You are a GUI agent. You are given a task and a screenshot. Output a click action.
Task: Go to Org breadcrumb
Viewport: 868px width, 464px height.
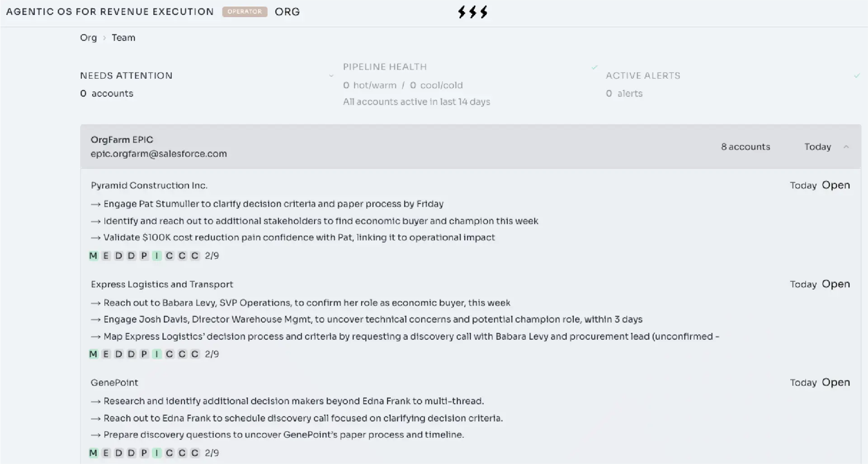(88, 38)
